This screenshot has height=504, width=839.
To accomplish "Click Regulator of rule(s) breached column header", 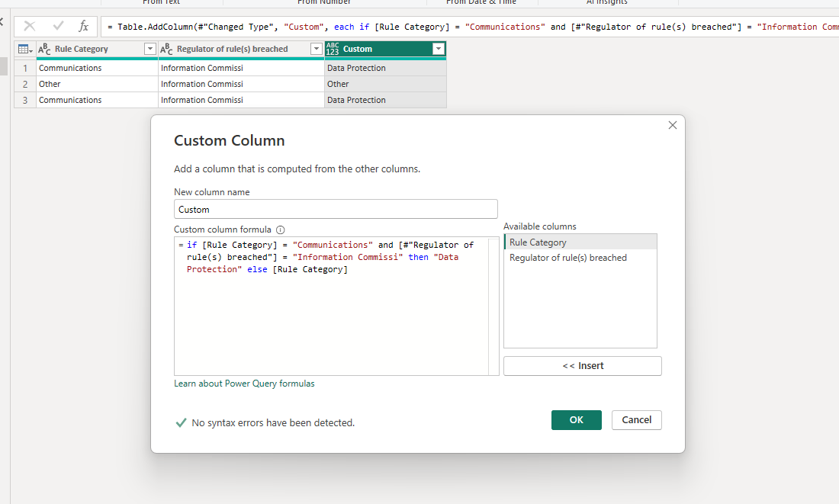I will point(241,50).
